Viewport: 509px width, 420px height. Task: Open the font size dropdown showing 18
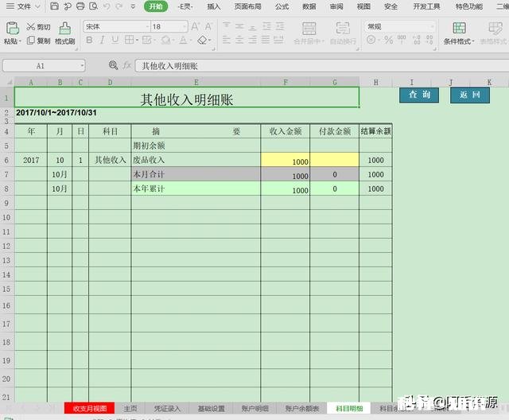coord(185,26)
